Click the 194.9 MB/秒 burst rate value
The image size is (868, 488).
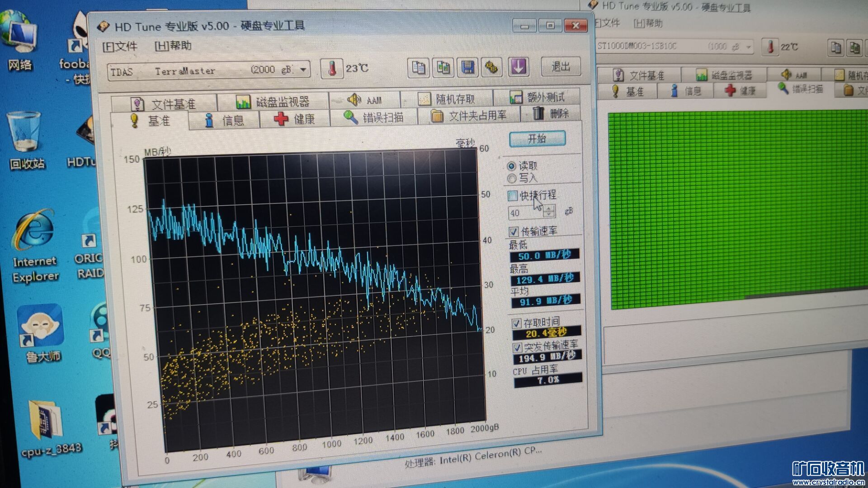(547, 358)
